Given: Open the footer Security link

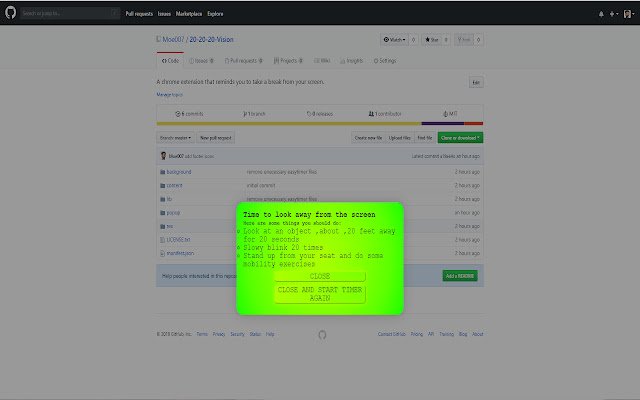Looking at the screenshot, I should (x=237, y=334).
